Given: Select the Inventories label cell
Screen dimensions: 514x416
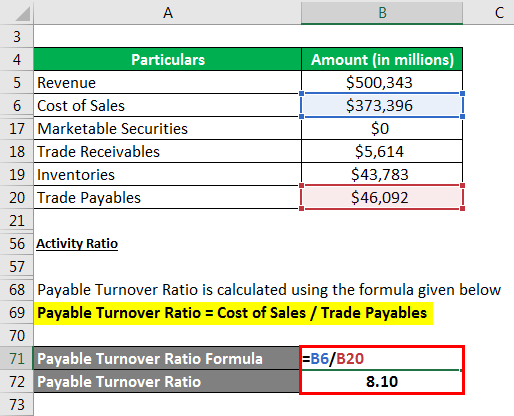Looking at the screenshot, I should pyautogui.click(x=167, y=174).
